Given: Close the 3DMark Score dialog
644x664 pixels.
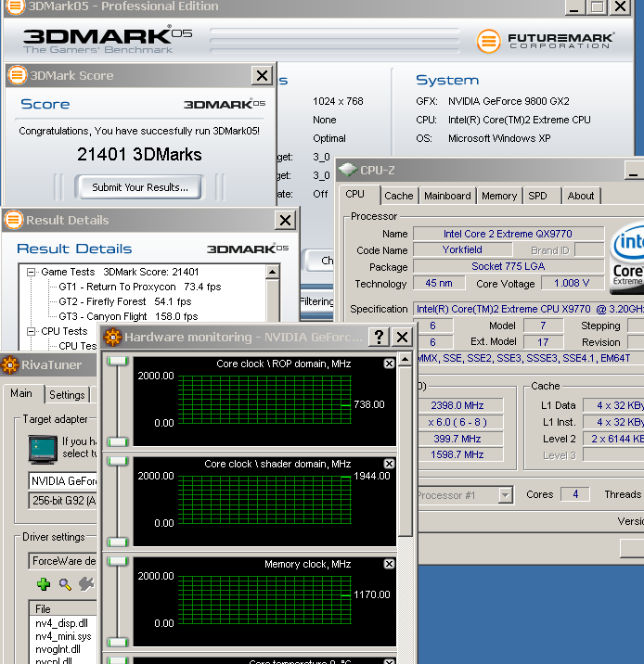Looking at the screenshot, I should coord(262,76).
